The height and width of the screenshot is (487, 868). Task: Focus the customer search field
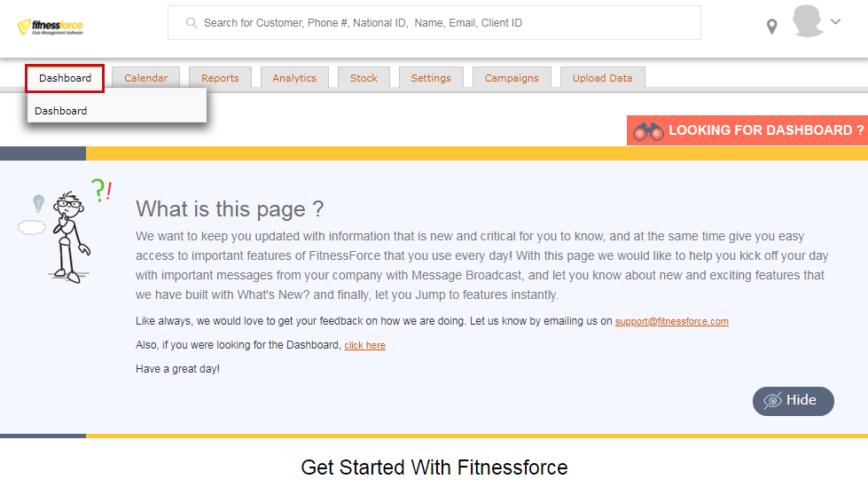point(434,23)
